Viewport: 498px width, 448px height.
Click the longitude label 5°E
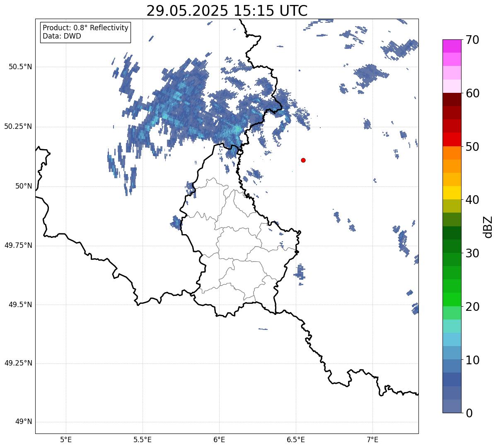[66, 440]
